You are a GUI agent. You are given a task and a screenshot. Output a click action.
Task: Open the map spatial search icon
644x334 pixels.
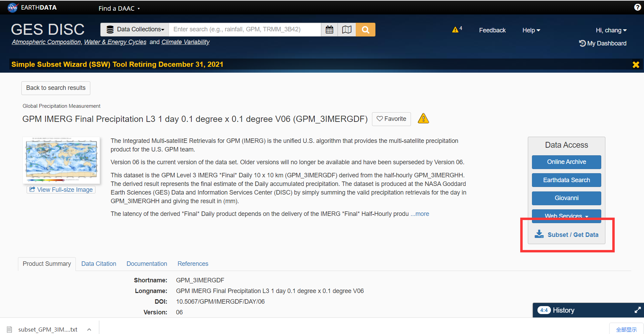(347, 30)
